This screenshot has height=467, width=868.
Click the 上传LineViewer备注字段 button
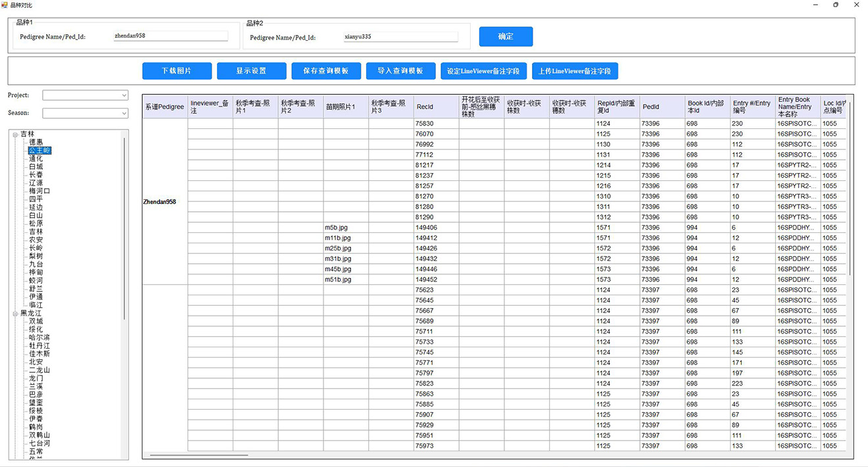(575, 71)
